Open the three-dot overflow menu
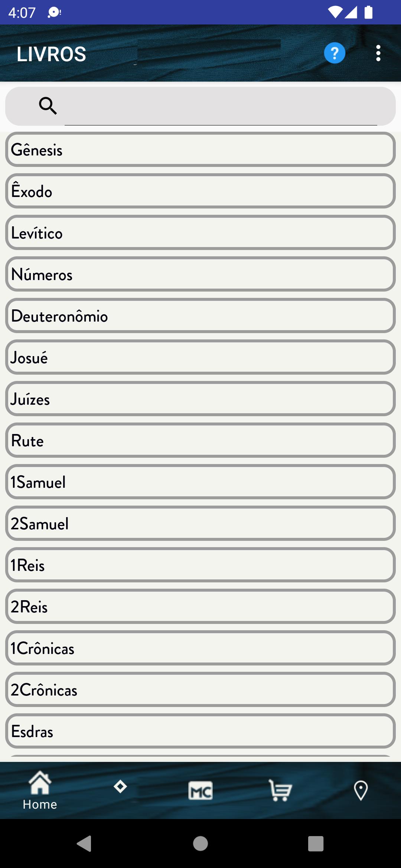 pyautogui.click(x=378, y=53)
